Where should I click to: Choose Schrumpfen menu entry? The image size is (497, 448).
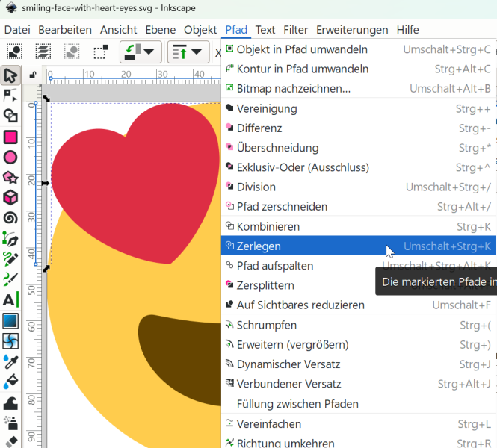click(x=358, y=325)
